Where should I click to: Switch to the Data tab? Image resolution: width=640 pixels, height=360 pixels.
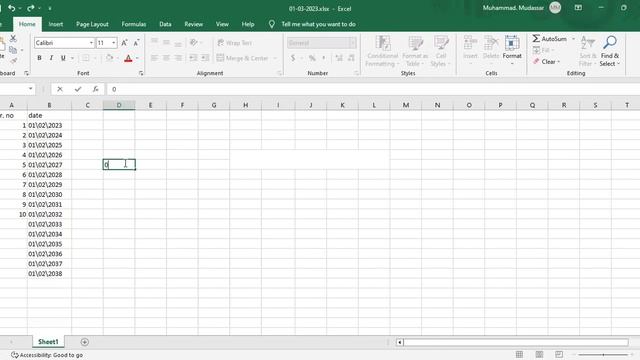coord(165,24)
